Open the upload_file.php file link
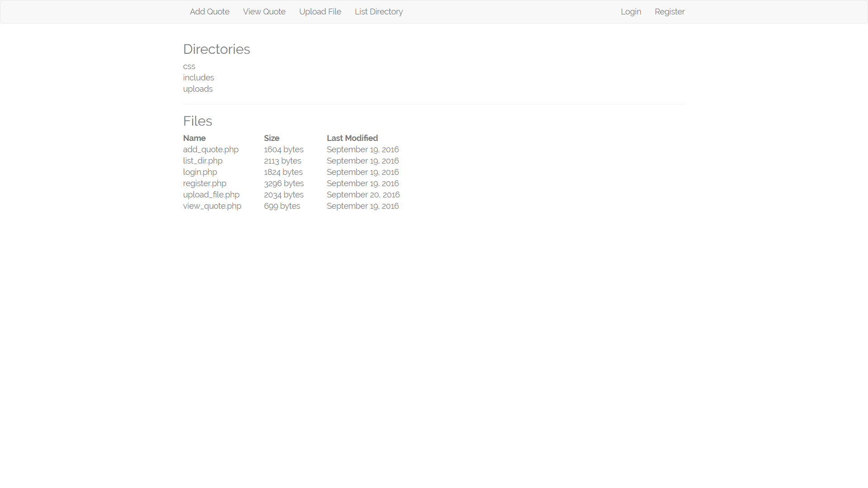 click(x=211, y=194)
